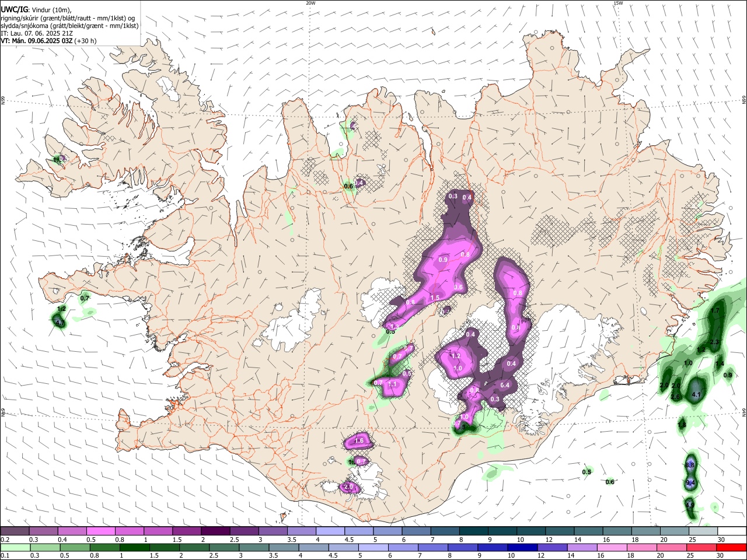The height and width of the screenshot is (560, 747).
Task: Select the 0.2–0.3 swatch on upper purple scale
Action: coord(15,531)
